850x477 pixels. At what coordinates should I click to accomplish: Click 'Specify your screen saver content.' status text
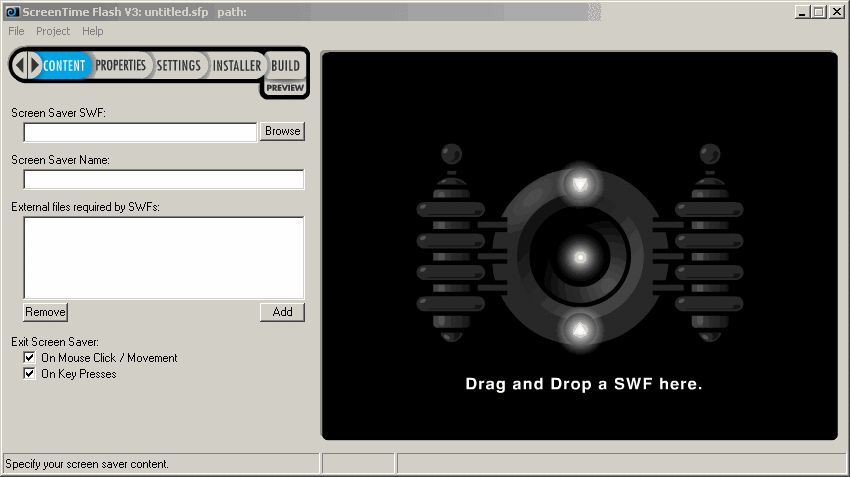[87, 464]
